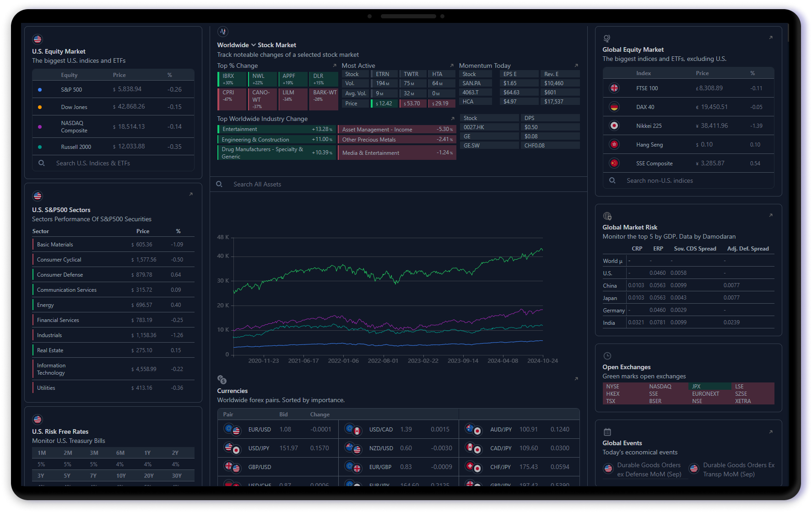This screenshot has width=812, height=513.
Task: Click the DAX 40 German flag icon
Action: (x=614, y=107)
